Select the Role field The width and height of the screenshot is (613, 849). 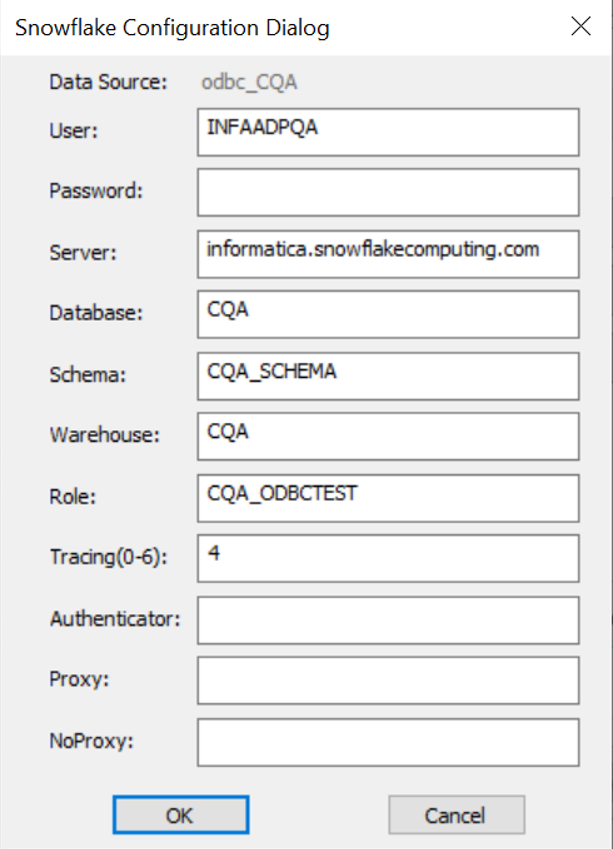coord(388,498)
